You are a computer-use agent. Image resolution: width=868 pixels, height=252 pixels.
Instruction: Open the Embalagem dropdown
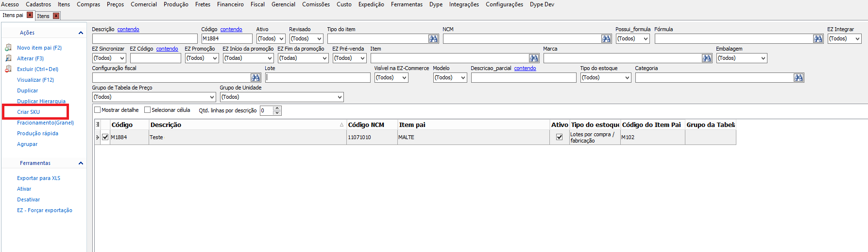click(x=742, y=58)
